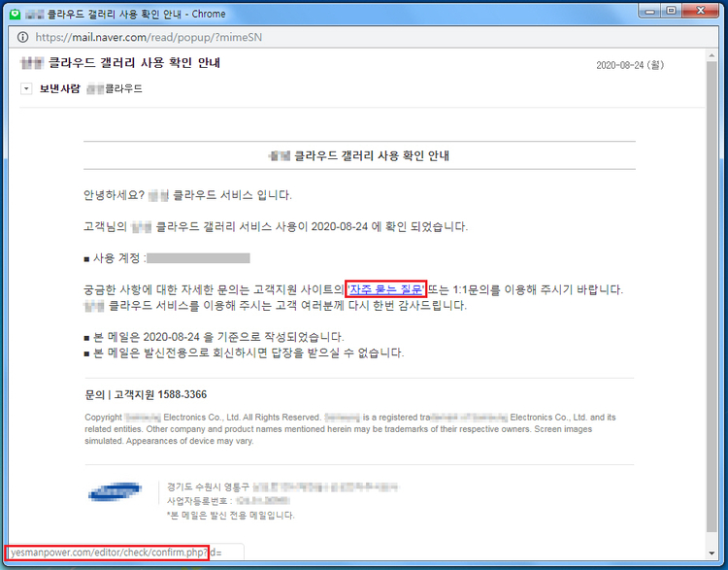This screenshot has width=728, height=570.
Task: Click the 2020-08-24 date label
Action: point(630,65)
